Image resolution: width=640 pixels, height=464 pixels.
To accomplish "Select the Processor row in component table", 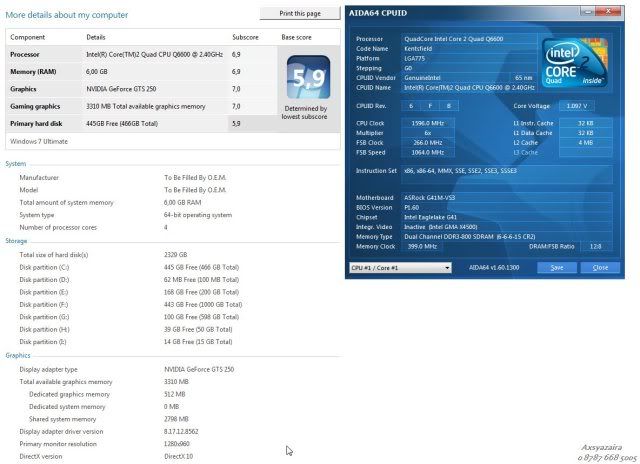I will (x=142, y=54).
